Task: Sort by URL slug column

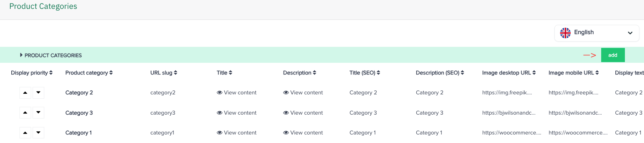Action: coord(164,73)
